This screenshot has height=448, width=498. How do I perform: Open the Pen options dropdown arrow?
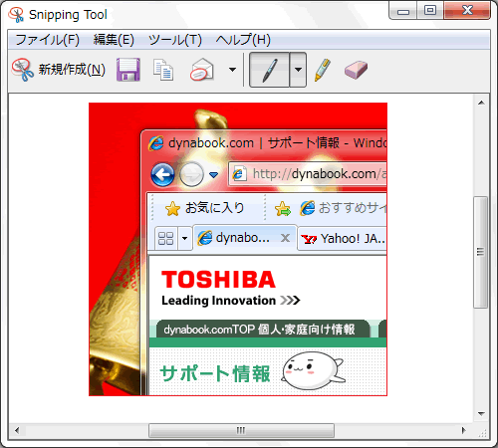[x=298, y=70]
